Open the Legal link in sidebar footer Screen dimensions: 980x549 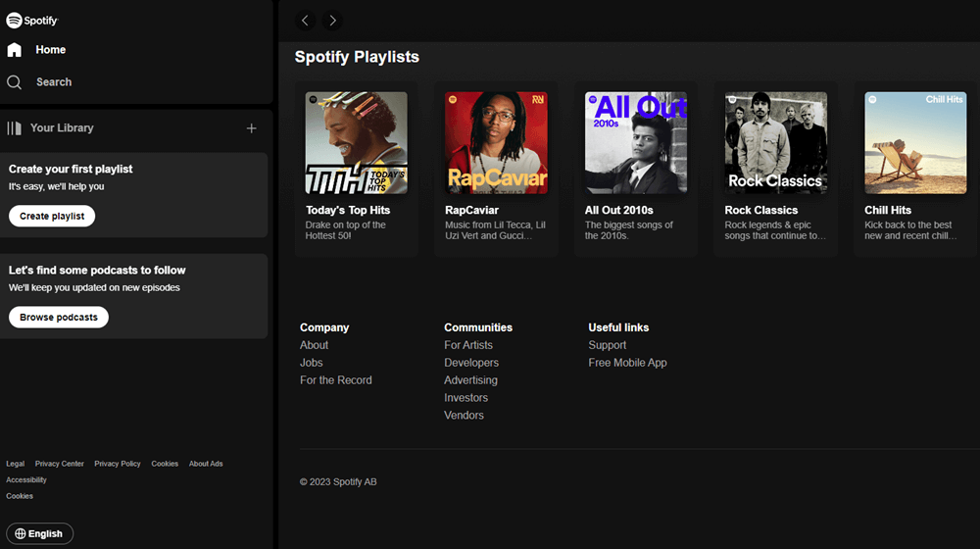(x=15, y=464)
